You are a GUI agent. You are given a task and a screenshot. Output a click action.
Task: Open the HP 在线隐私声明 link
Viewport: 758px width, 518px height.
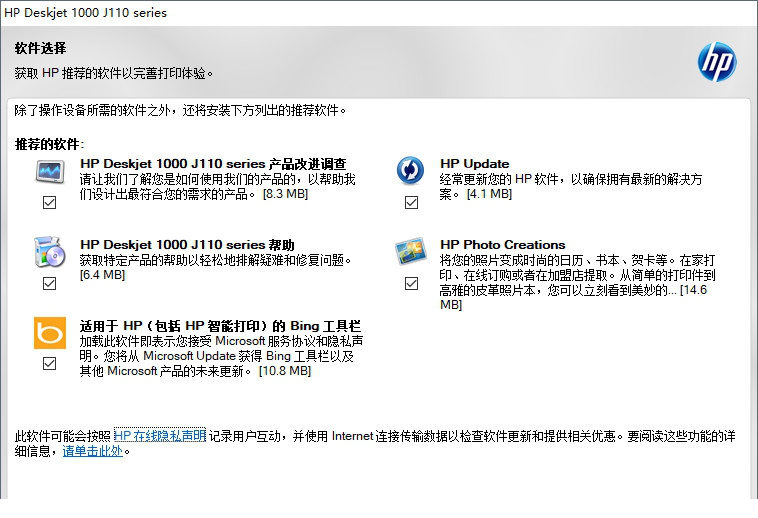160,436
